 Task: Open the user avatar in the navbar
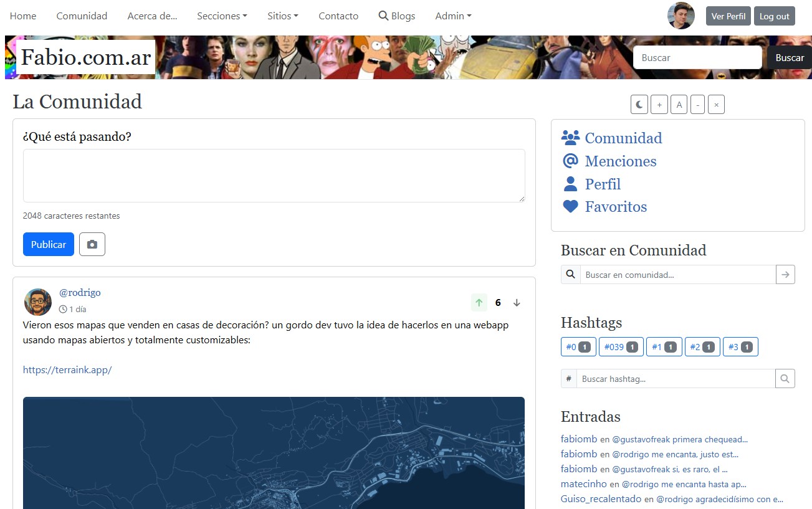(x=681, y=16)
